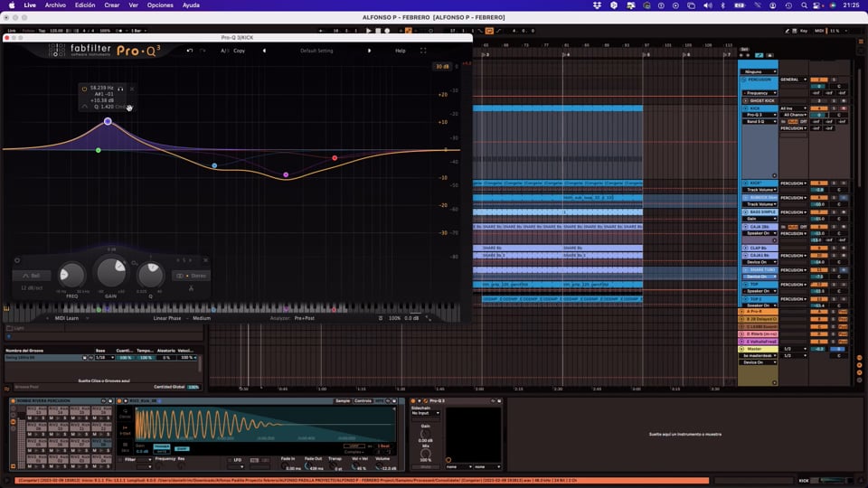Switch sampler to Controls tab

(x=363, y=401)
